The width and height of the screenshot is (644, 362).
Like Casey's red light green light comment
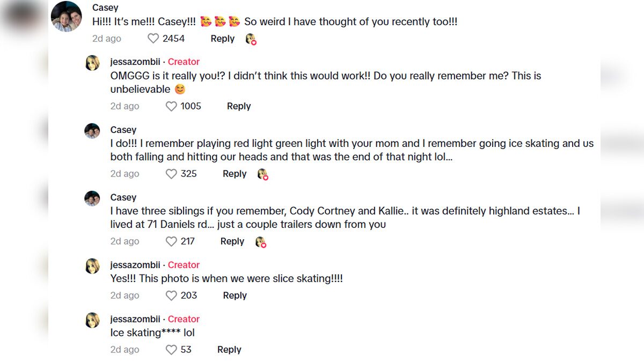(x=171, y=174)
